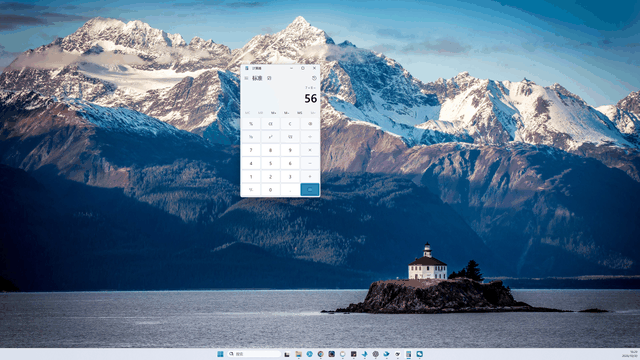Click digit 3 on Calculator keypad
640x360 pixels.
coord(290,176)
